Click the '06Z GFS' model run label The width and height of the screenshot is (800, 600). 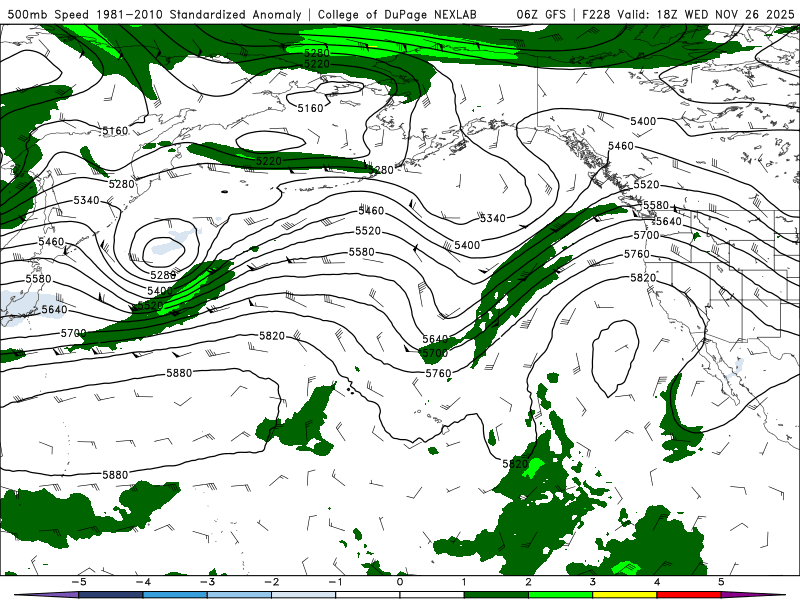[x=541, y=15]
